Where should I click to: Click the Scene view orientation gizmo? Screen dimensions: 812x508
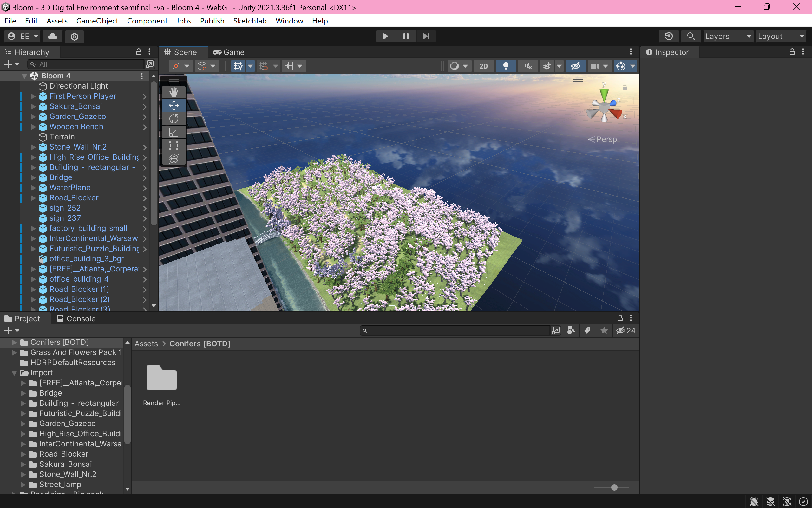pos(604,108)
